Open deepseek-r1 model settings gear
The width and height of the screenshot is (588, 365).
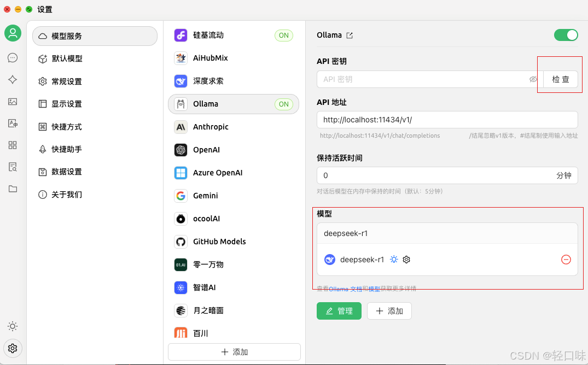(406, 260)
